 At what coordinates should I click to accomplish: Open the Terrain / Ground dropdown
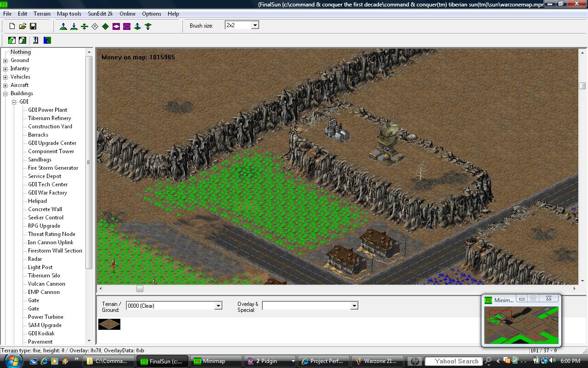pos(218,306)
